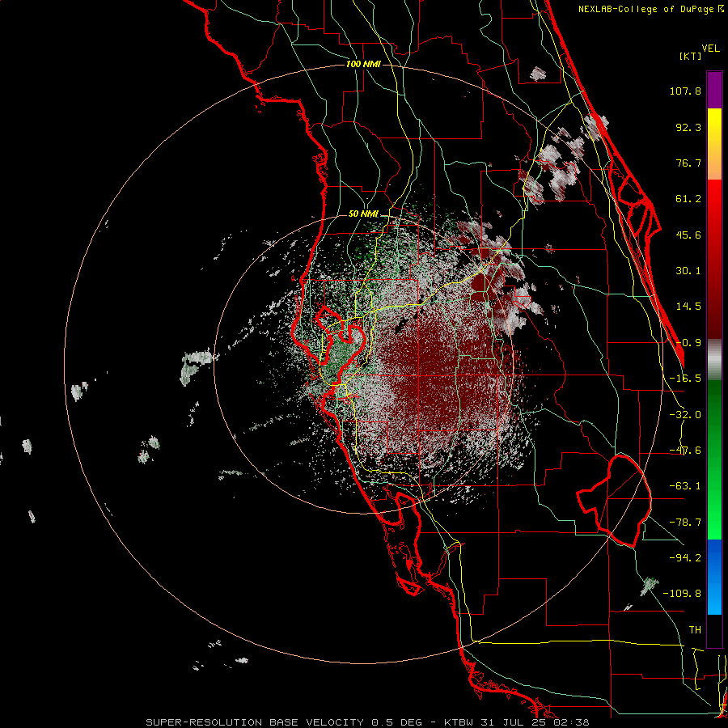Select the 14.5 scale value
This screenshot has width=728, height=728.
688,307
